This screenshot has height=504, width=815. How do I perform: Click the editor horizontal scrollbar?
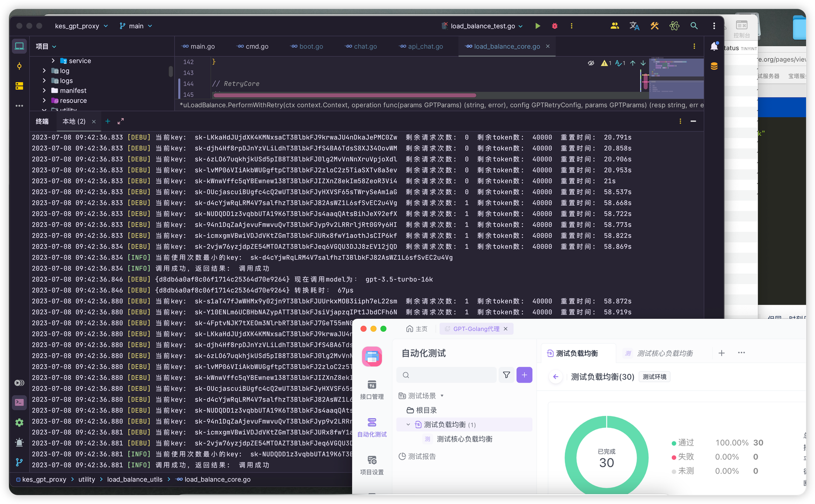click(344, 95)
